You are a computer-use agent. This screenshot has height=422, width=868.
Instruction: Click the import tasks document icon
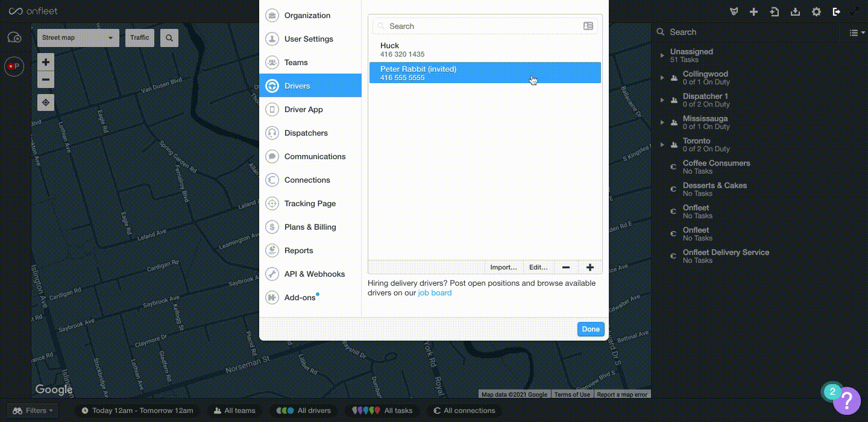775,12
